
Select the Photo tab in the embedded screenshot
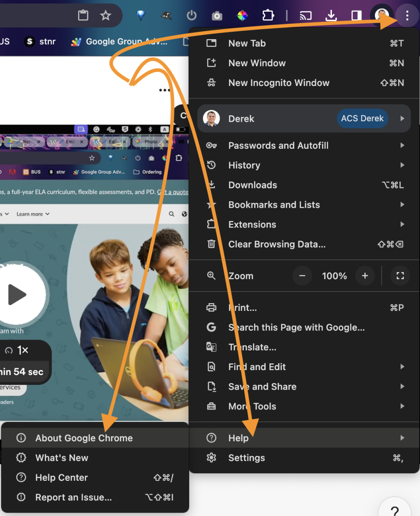[x=151, y=141]
